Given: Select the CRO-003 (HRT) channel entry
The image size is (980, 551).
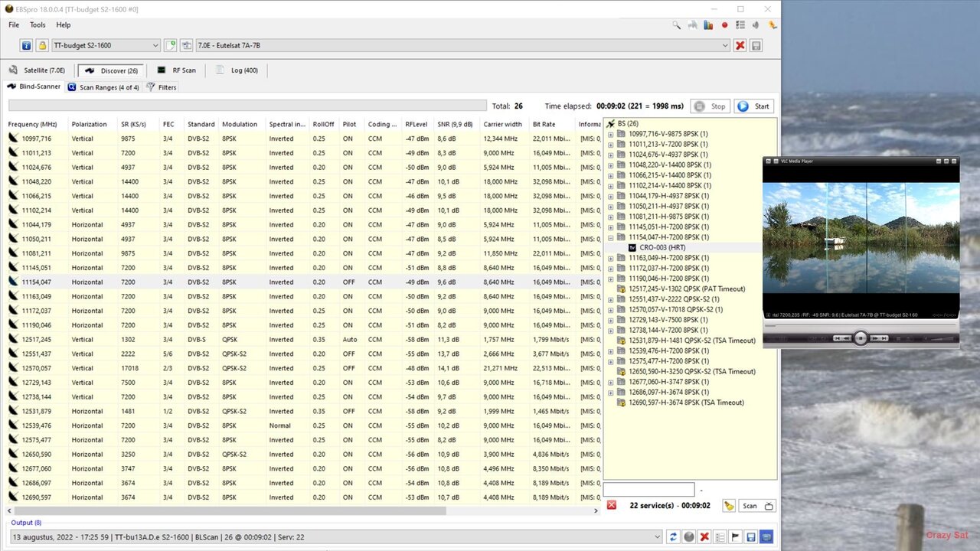Looking at the screenshot, I should pos(661,247).
